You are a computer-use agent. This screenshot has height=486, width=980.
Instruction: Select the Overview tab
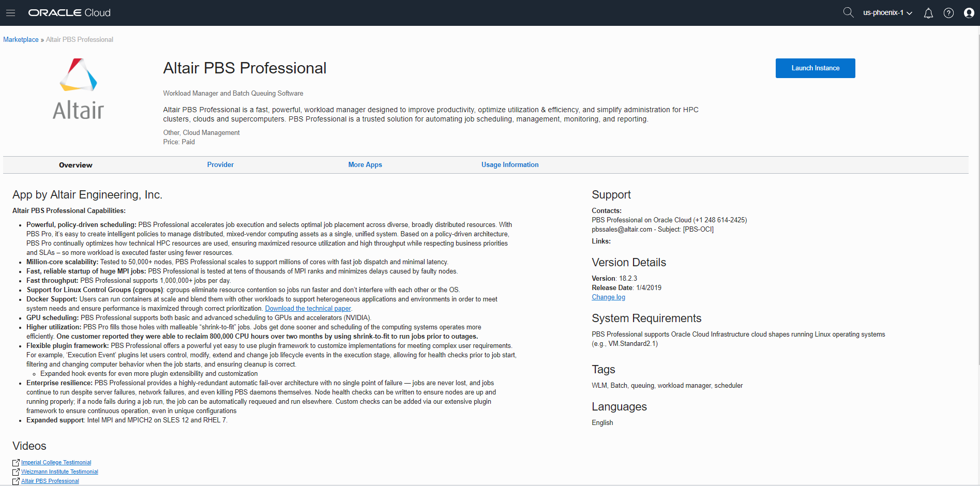(x=76, y=165)
